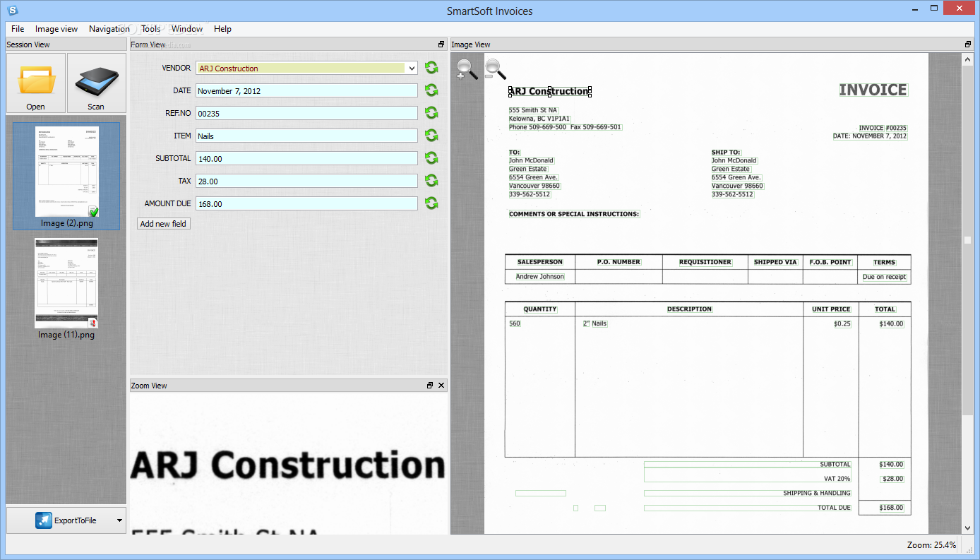
Task: Refresh the AMOUNT DUE field
Action: pyautogui.click(x=431, y=203)
